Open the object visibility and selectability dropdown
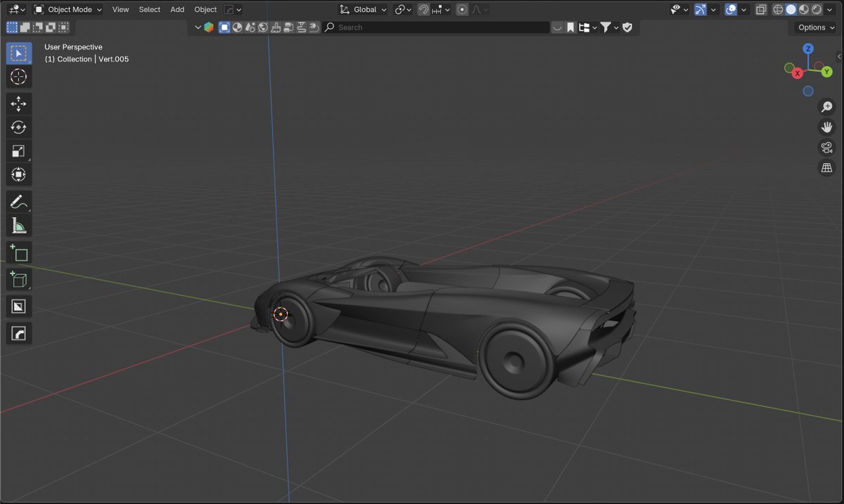Screen dimensions: 844x504 679,10
